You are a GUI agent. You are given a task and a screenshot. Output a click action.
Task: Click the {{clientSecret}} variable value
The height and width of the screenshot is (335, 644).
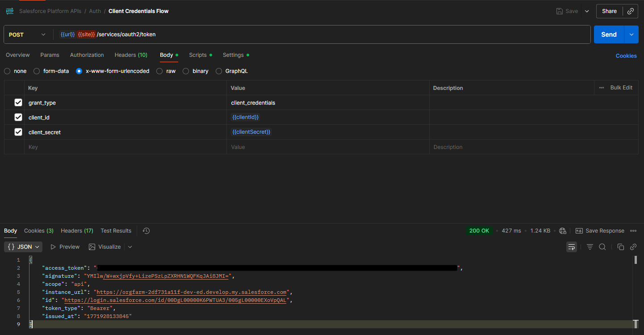tap(251, 132)
